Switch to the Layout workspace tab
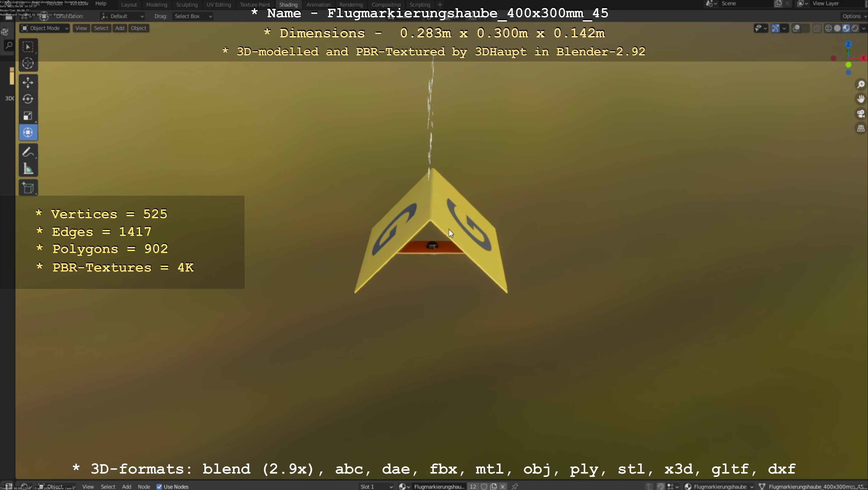Screen dimensions: 868x490 tap(129, 5)
